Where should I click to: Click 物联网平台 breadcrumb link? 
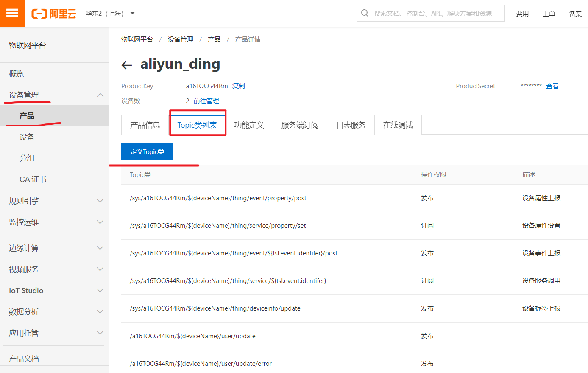point(137,39)
